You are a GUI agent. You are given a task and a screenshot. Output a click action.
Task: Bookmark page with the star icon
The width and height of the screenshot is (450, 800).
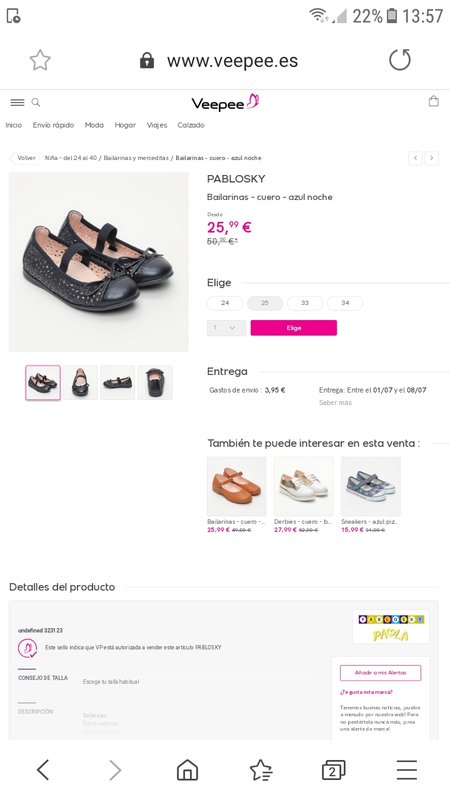click(x=40, y=61)
